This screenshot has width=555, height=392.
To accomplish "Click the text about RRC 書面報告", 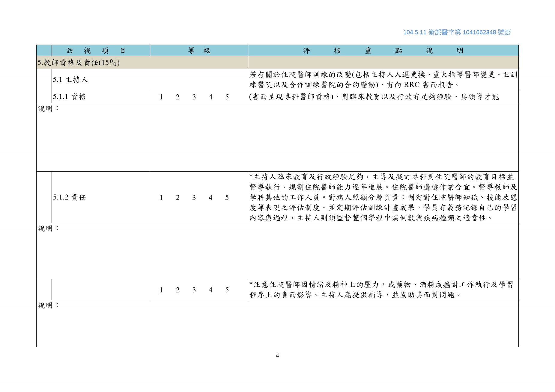I will tap(383, 80).
